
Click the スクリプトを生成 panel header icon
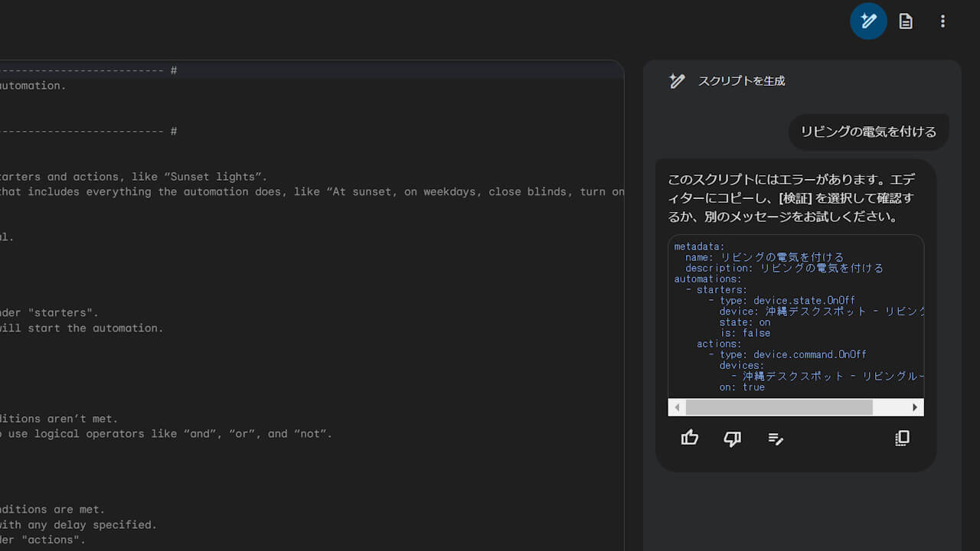pyautogui.click(x=677, y=81)
